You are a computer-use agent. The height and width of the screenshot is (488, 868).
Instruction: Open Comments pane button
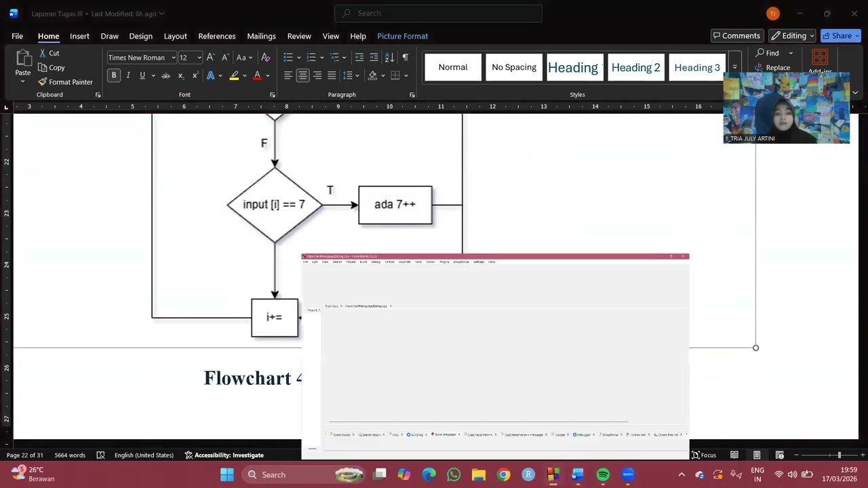pos(736,36)
